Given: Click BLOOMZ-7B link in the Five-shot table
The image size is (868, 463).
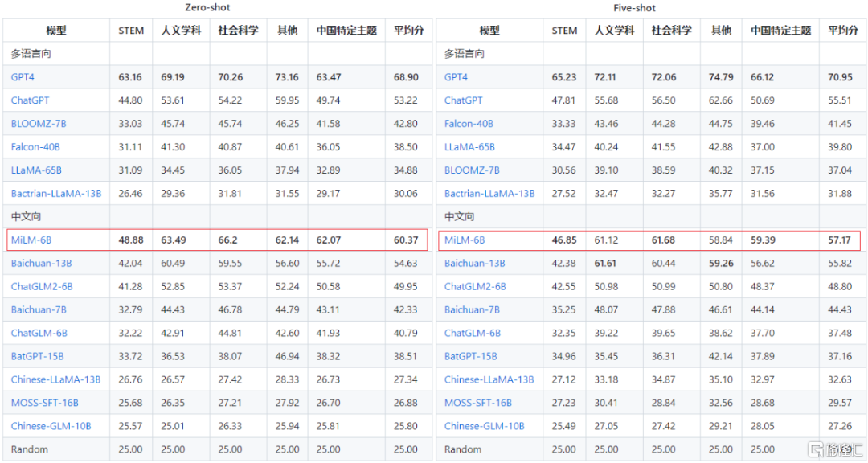Looking at the screenshot, I should tap(473, 170).
